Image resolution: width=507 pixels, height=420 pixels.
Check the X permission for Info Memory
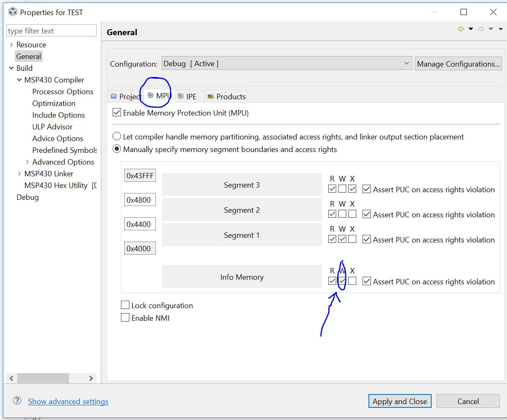click(352, 281)
